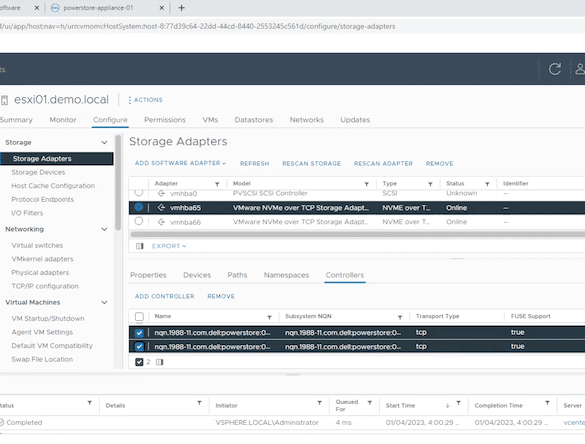Screen dimensions: 585x444
Task: Filter the Adapter column
Action: click(x=217, y=184)
